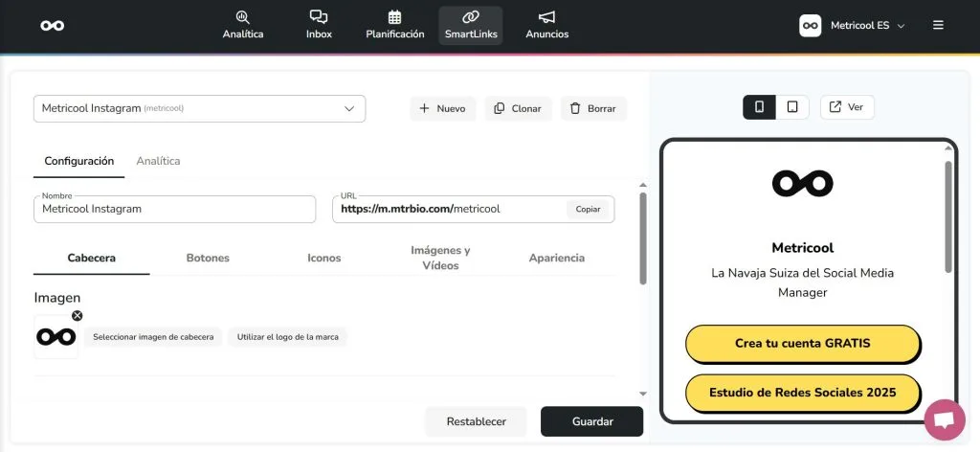
Task: Click Clonar to duplicate the smartlink
Action: pos(518,109)
